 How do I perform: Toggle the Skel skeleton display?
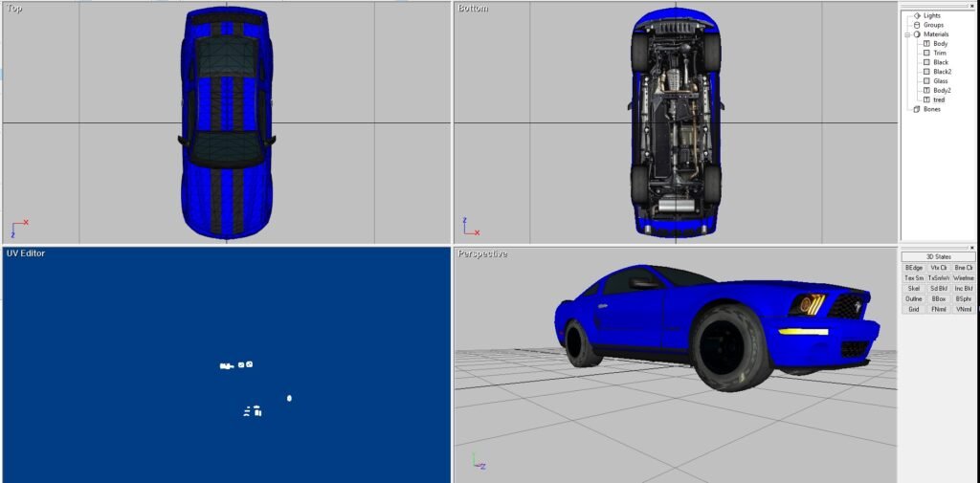[x=913, y=288]
